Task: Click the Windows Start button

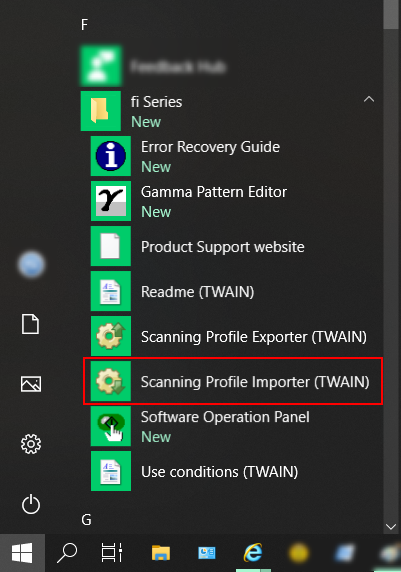Action: pyautogui.click(x=22, y=553)
